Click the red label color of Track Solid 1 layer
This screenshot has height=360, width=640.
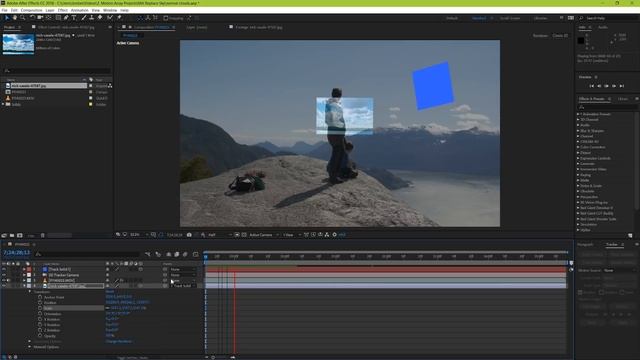click(29, 269)
